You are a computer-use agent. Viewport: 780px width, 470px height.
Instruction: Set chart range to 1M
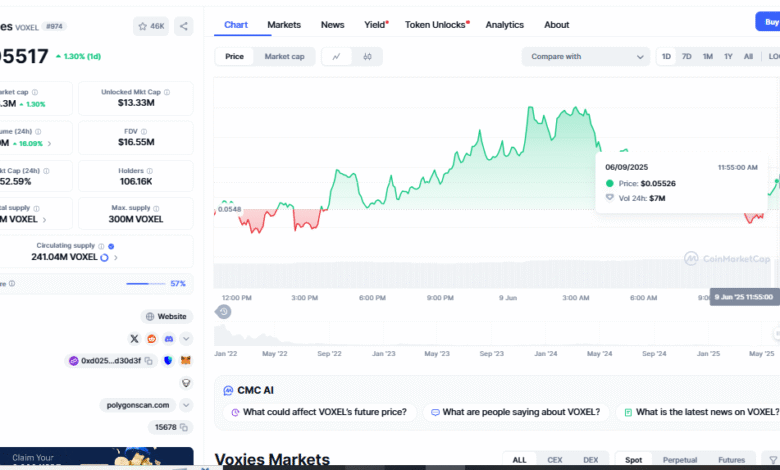[707, 57]
